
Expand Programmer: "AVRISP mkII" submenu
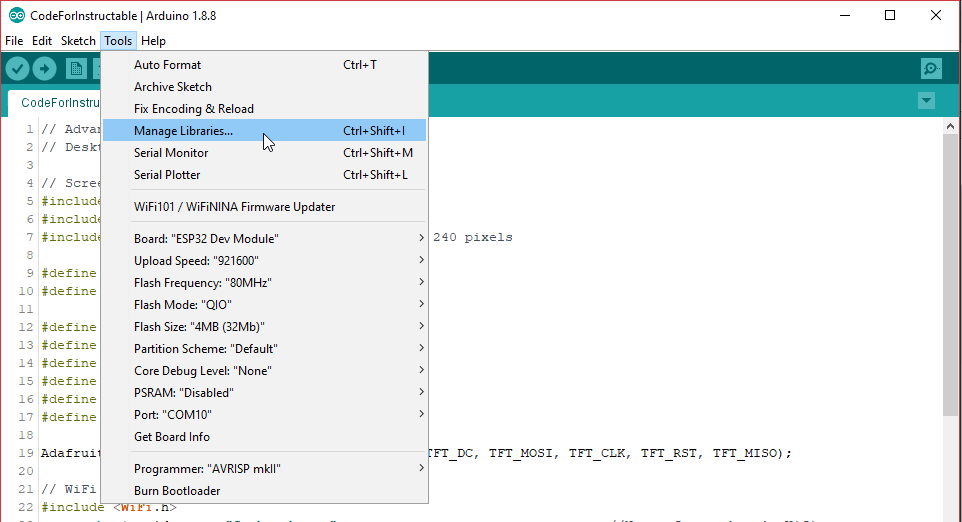point(264,469)
